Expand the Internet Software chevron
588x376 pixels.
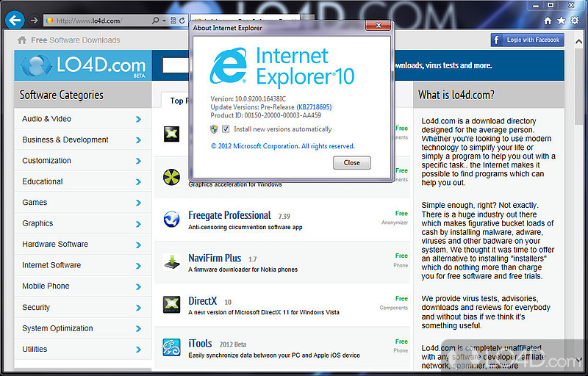pyautogui.click(x=138, y=266)
